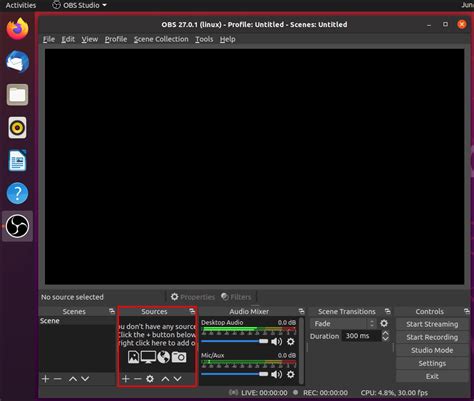Adjust the Mic/Aux volume slider

click(x=234, y=374)
